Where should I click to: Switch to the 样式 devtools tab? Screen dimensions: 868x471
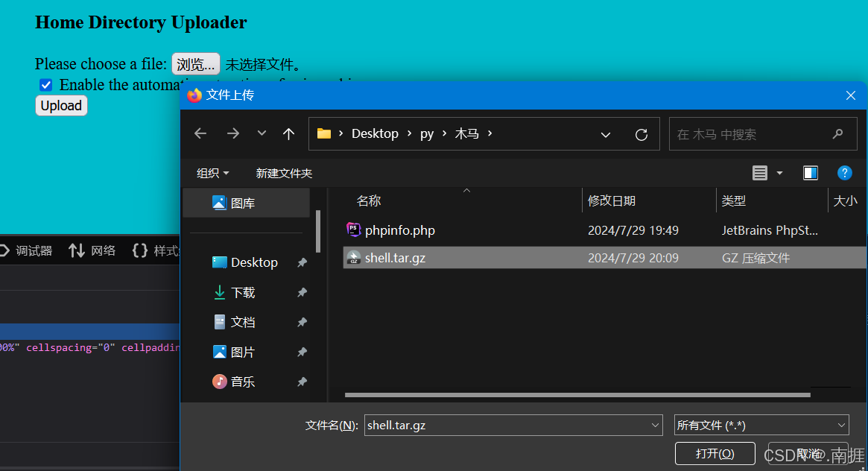(164, 250)
